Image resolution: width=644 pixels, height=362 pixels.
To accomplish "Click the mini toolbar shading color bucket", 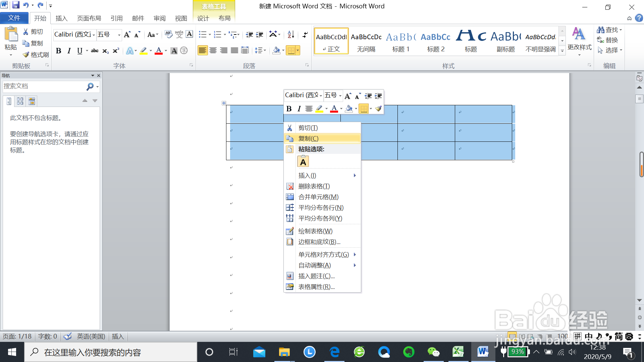I will point(349,109).
